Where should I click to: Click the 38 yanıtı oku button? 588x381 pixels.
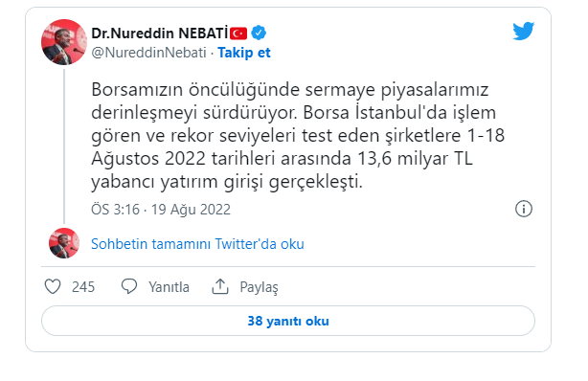pyautogui.click(x=288, y=321)
